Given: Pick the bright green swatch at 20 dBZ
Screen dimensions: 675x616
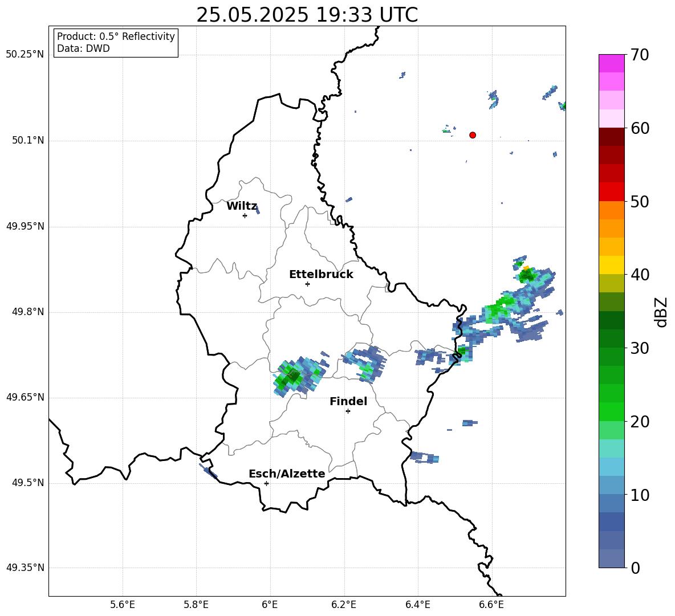Looking at the screenshot, I should (x=612, y=411).
